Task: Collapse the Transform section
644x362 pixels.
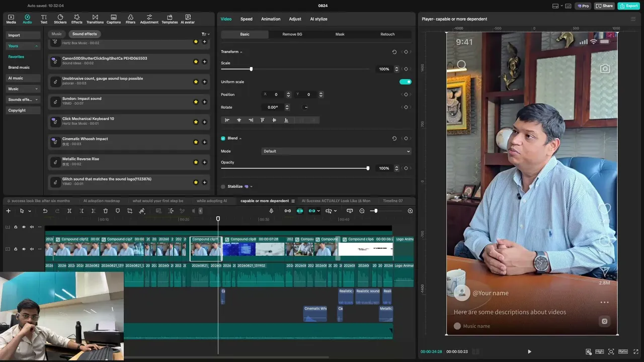Action: click(231, 52)
